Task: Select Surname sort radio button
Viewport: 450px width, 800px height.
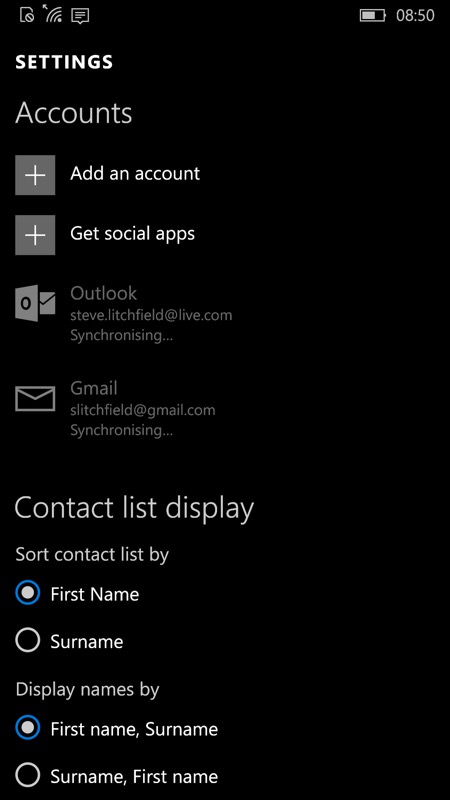Action: pos(28,640)
